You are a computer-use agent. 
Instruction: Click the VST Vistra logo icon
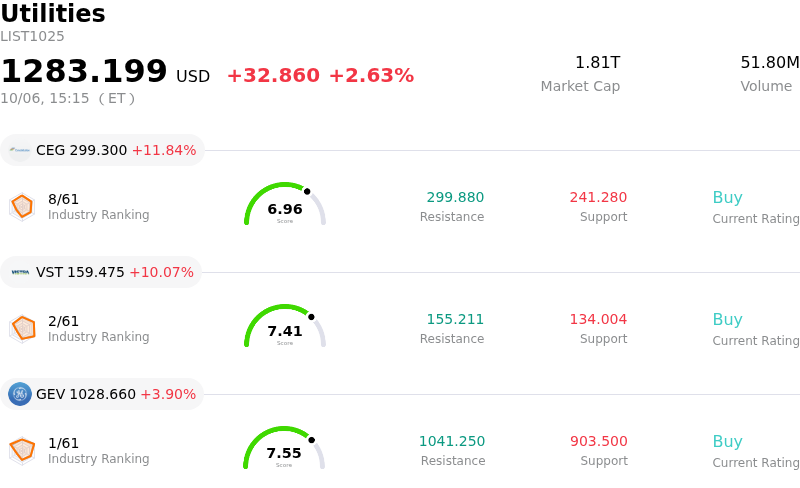(20, 273)
